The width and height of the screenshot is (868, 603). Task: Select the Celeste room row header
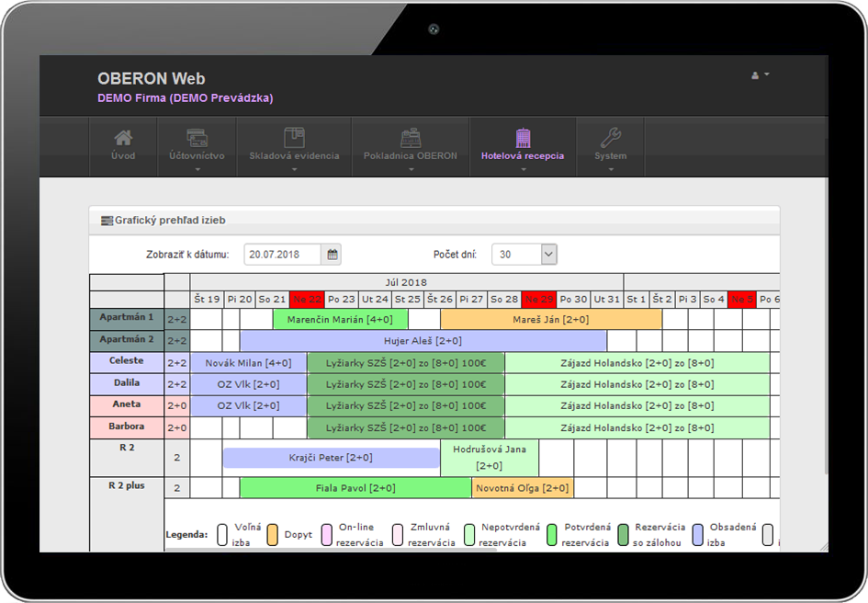pyautogui.click(x=127, y=362)
